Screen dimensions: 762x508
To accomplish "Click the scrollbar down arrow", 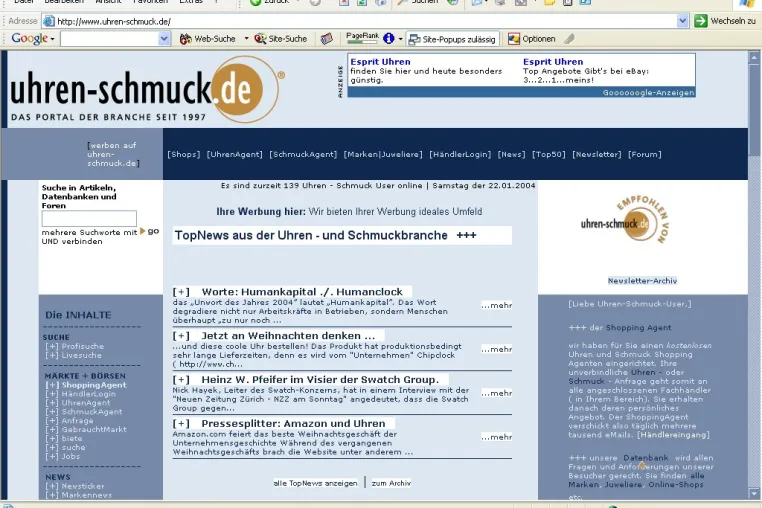I will point(754,493).
